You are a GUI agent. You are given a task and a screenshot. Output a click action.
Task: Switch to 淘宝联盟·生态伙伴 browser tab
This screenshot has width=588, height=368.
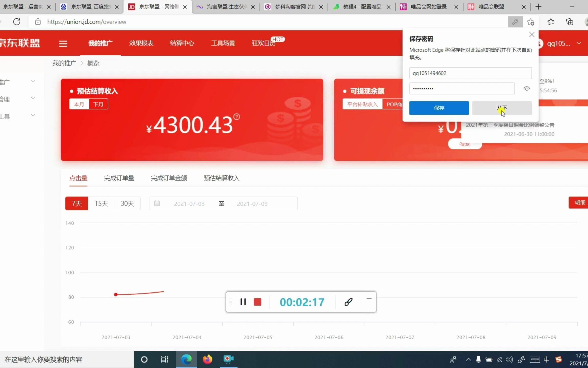226,7
